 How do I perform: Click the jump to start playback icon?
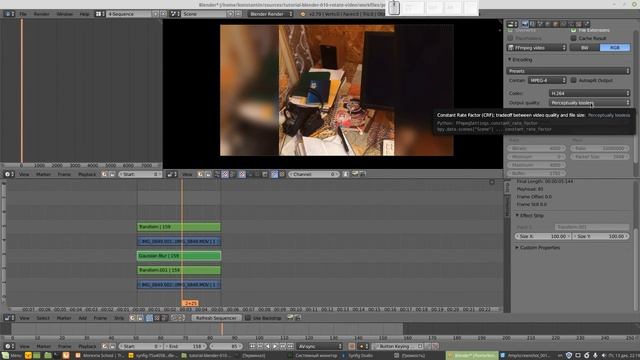coord(252,346)
